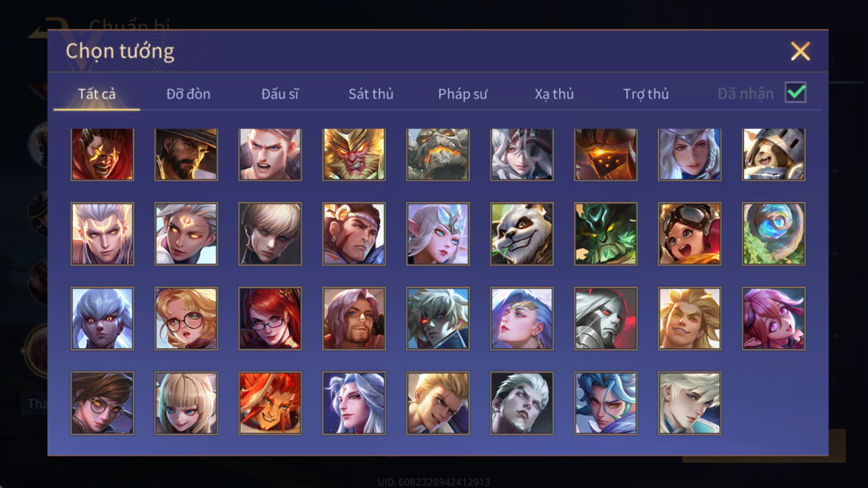Screen dimensions: 868x488
Task: Show the Xạ thủ heroes tab
Action: click(554, 94)
